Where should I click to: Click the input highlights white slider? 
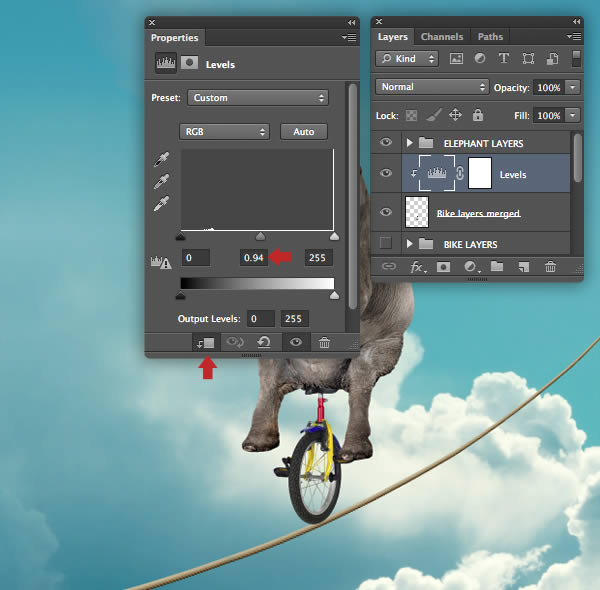click(334, 236)
